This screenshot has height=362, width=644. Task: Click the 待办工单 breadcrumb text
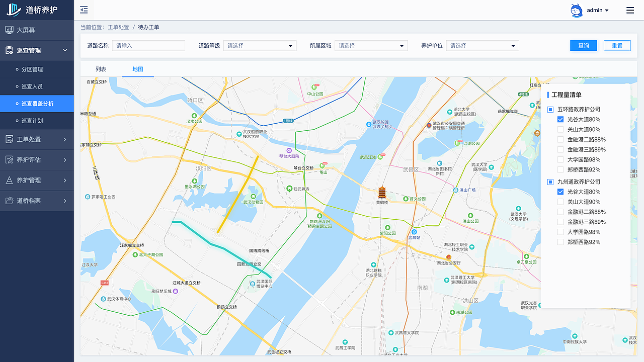[x=148, y=27]
